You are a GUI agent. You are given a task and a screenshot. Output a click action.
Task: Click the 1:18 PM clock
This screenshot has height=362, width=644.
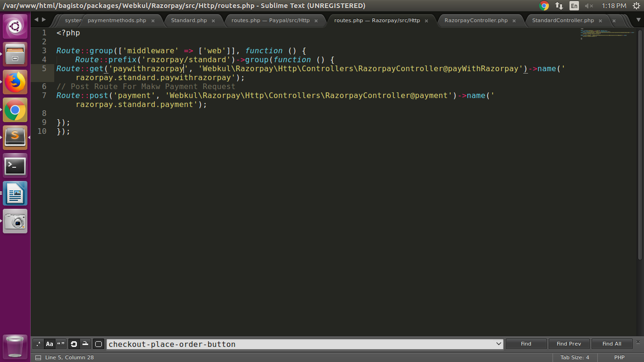614,6
